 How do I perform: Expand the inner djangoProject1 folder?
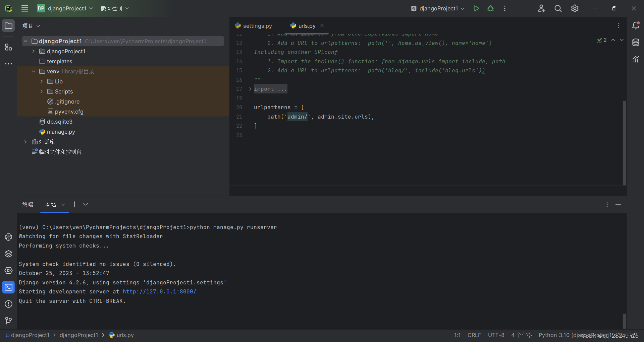coord(34,51)
